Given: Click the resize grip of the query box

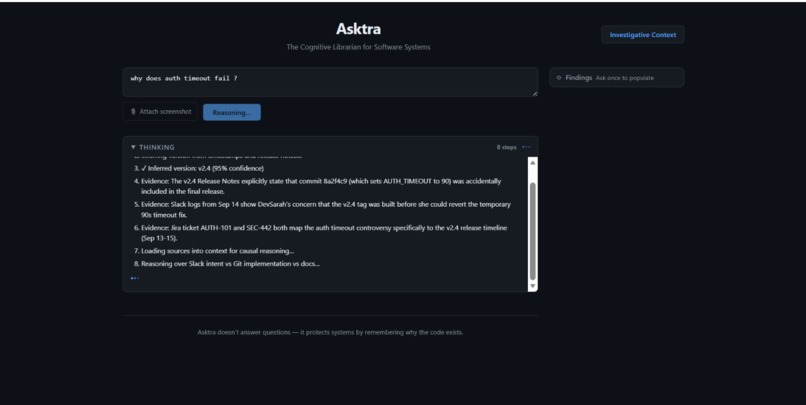Looking at the screenshot, I should 534,93.
